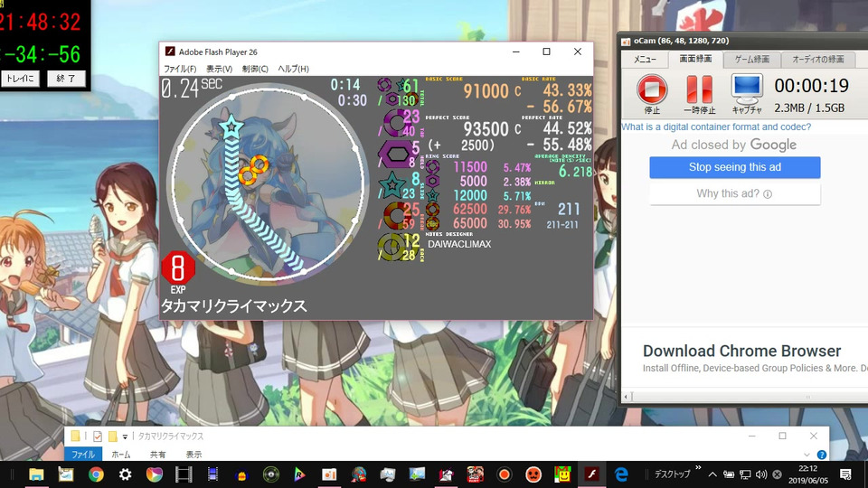This screenshot has height=488, width=868.
Task: Open the orange record circle app on taskbar
Action: [504, 474]
